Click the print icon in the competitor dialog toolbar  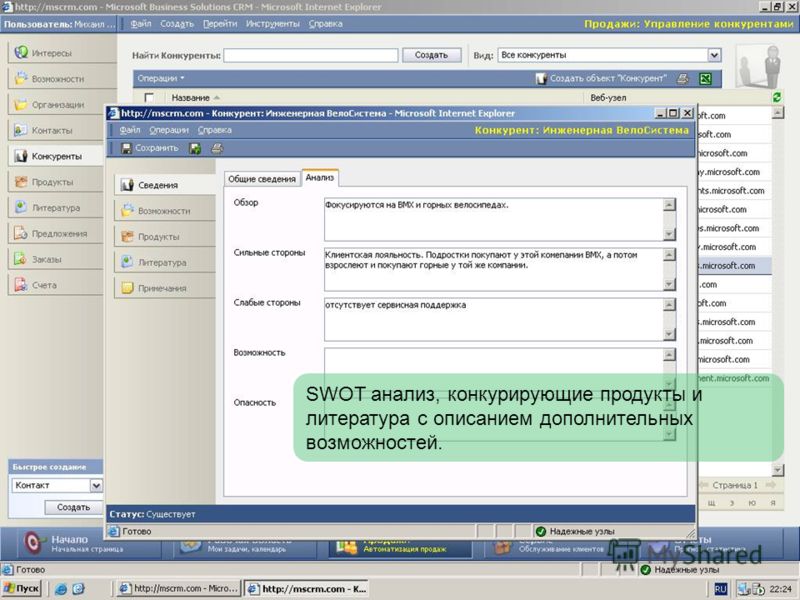[217, 148]
